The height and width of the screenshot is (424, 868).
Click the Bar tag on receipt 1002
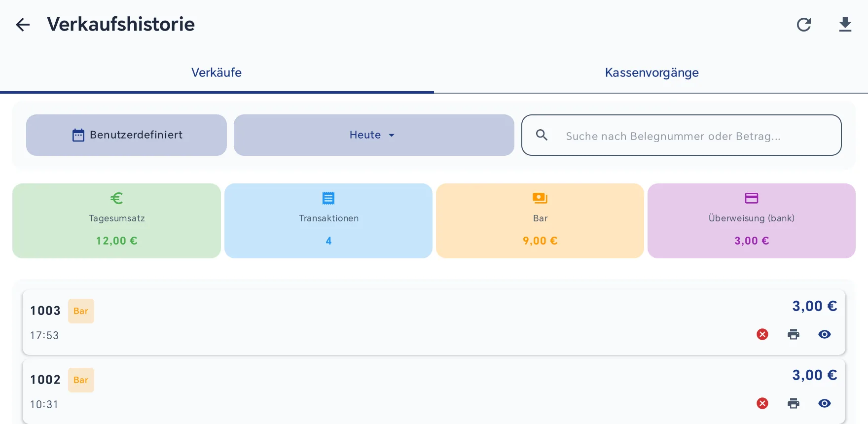(81, 380)
